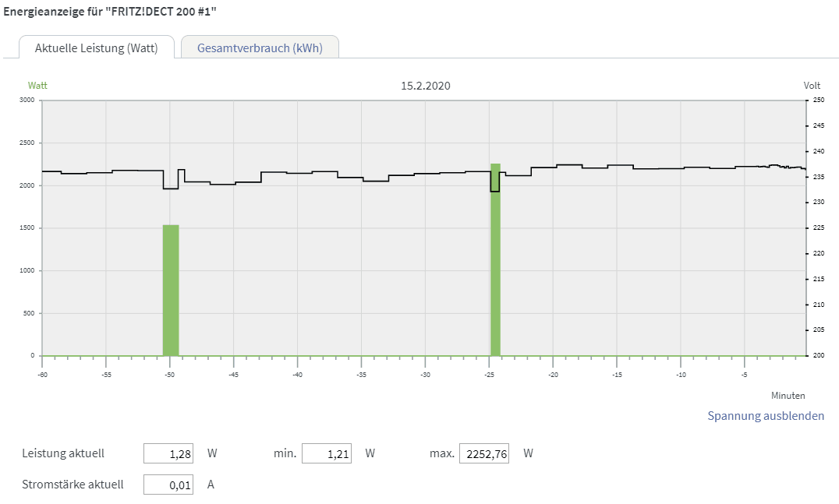Switch to the Gesamtverbrauch (kWh) tab
This screenshot has height=504, width=839.
click(260, 48)
